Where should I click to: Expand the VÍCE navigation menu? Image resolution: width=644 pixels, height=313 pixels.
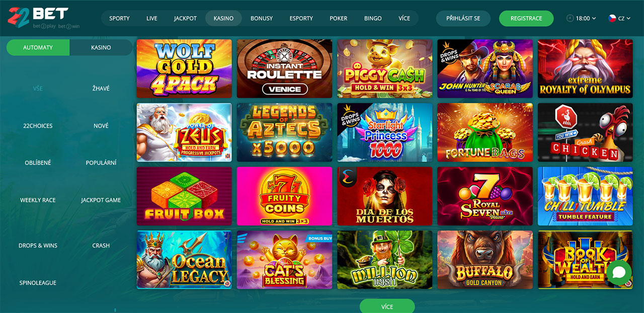point(404,18)
